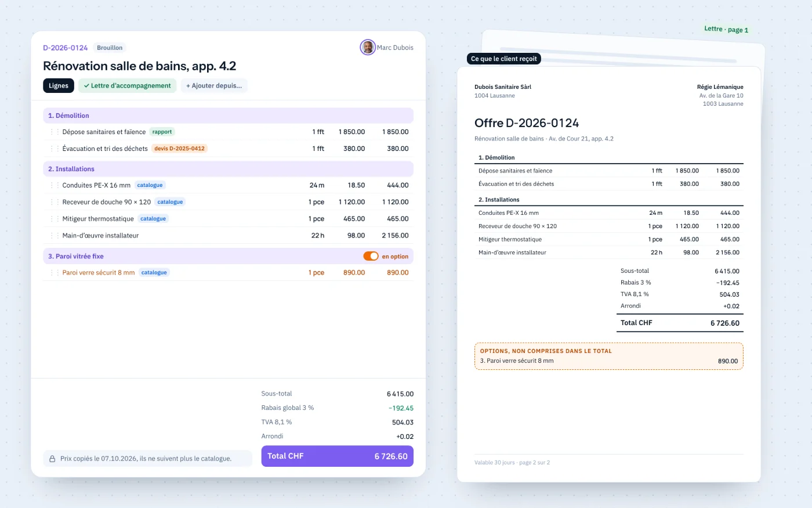
Task: Click the quote number D-2026-0124 link
Action: point(66,48)
